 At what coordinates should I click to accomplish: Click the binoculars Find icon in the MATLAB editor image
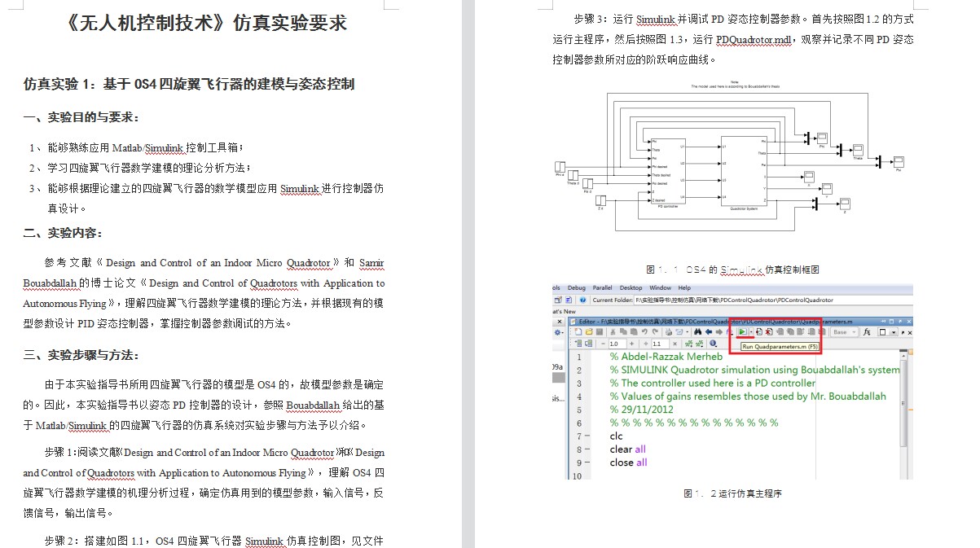(698, 331)
